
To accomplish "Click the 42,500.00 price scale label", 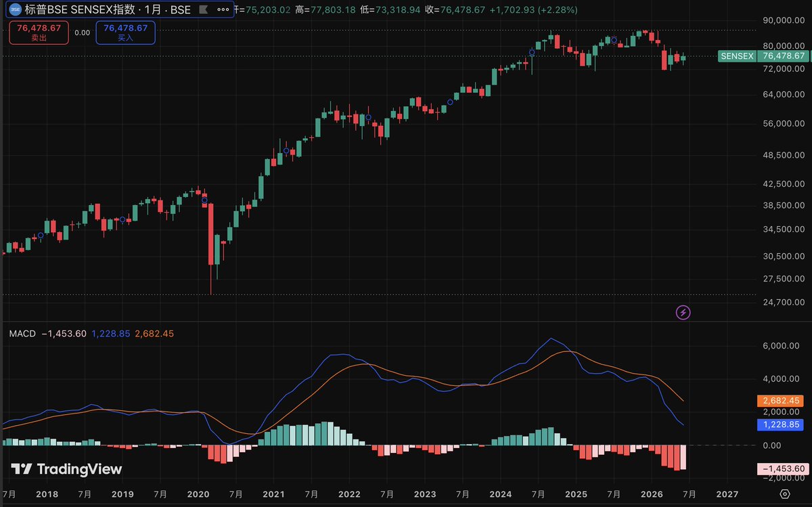I will tap(782, 184).
